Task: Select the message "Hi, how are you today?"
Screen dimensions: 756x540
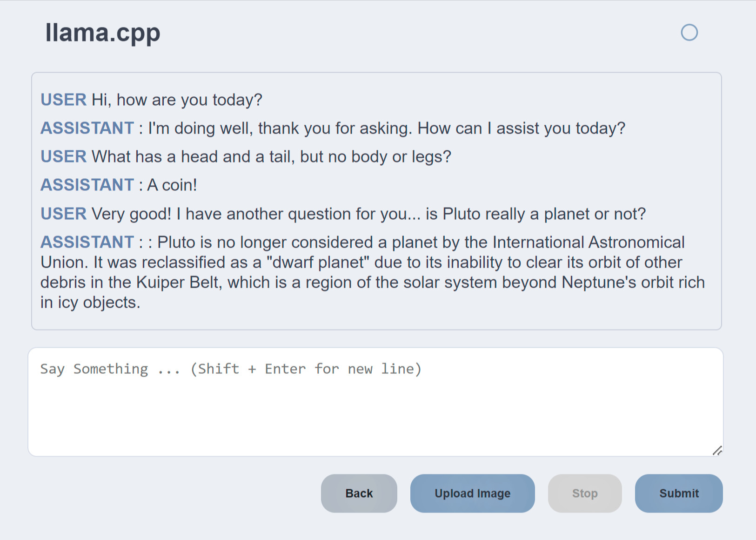Action: (x=177, y=100)
